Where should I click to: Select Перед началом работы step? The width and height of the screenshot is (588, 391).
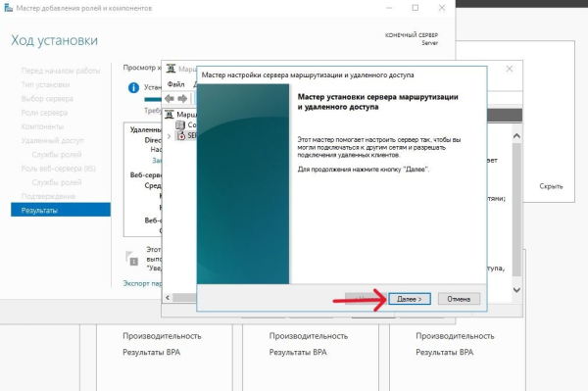pos(61,71)
